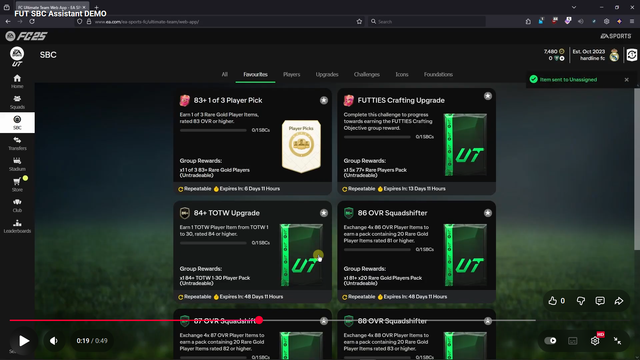
Task: Open the 86 OVR Squadshifter SBC
Action: point(417,252)
